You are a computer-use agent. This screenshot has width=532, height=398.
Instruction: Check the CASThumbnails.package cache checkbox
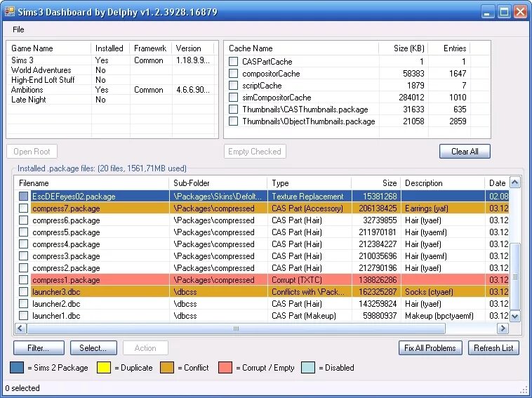click(233, 110)
